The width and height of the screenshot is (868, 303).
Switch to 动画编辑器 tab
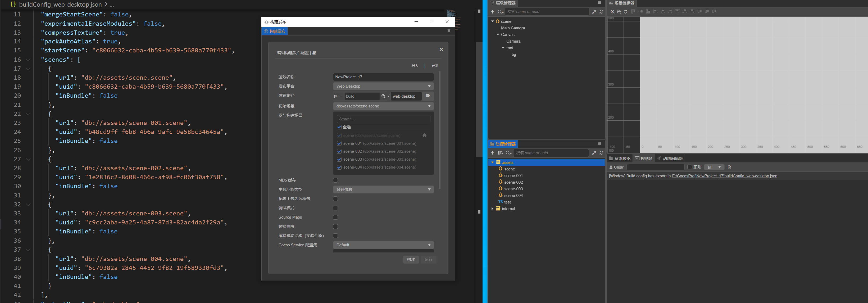[x=670, y=159]
